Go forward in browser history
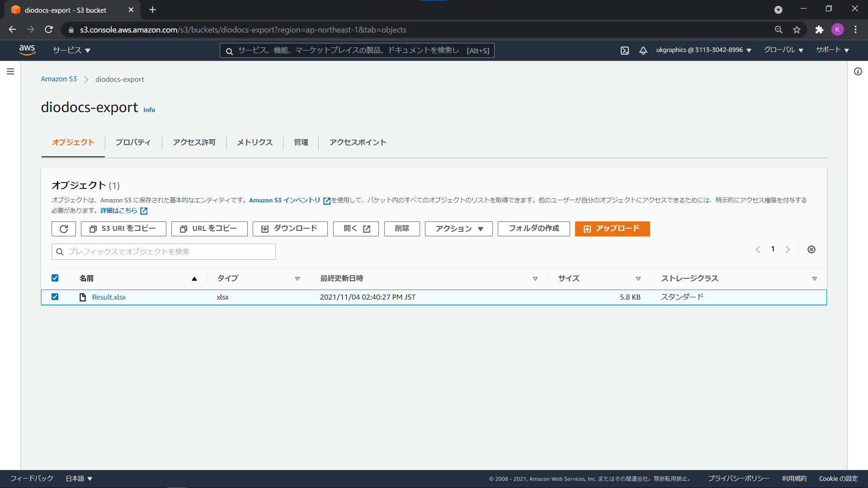Screen dimensions: 868x488 pyautogui.click(x=30, y=30)
